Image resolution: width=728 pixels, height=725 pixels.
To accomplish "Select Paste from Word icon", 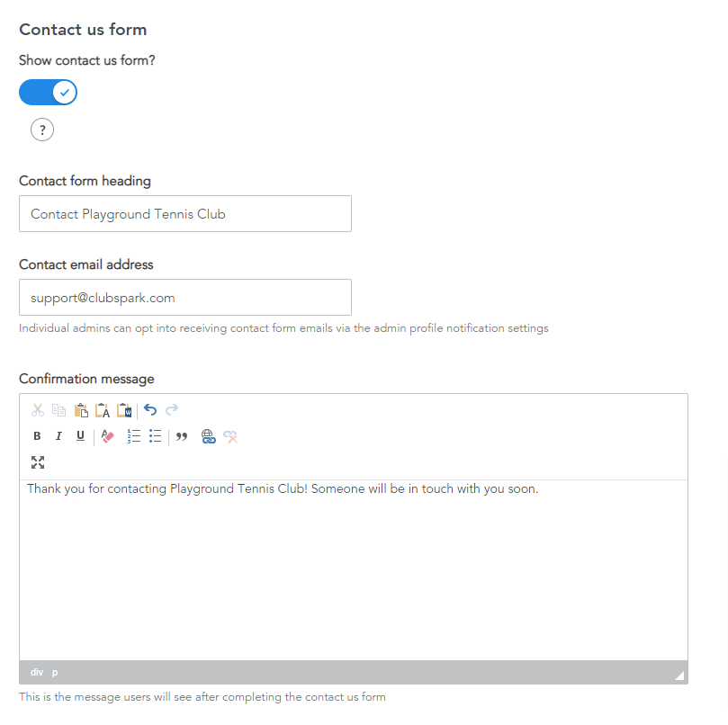I will [x=124, y=410].
